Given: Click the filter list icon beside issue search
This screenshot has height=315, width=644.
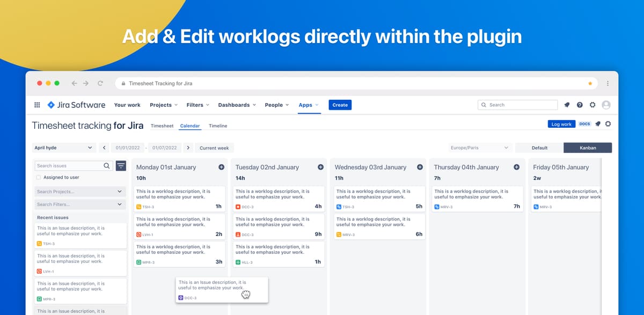Looking at the screenshot, I should [121, 166].
